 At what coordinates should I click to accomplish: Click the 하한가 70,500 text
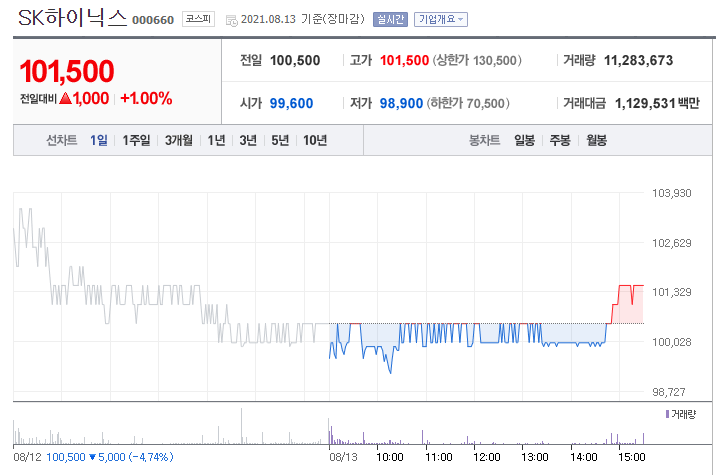pyautogui.click(x=468, y=103)
